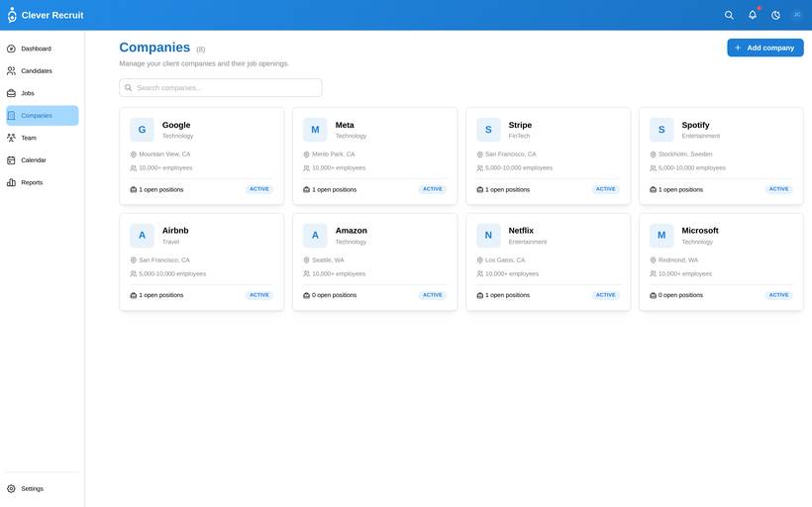Click the Add company button
This screenshot has width=812, height=507.
[764, 48]
